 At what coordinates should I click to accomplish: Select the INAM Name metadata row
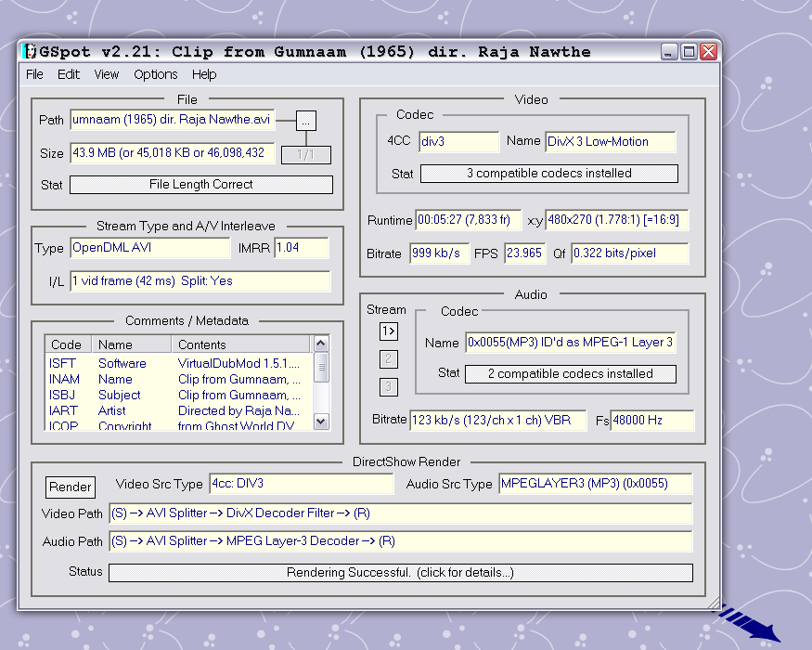(x=179, y=379)
